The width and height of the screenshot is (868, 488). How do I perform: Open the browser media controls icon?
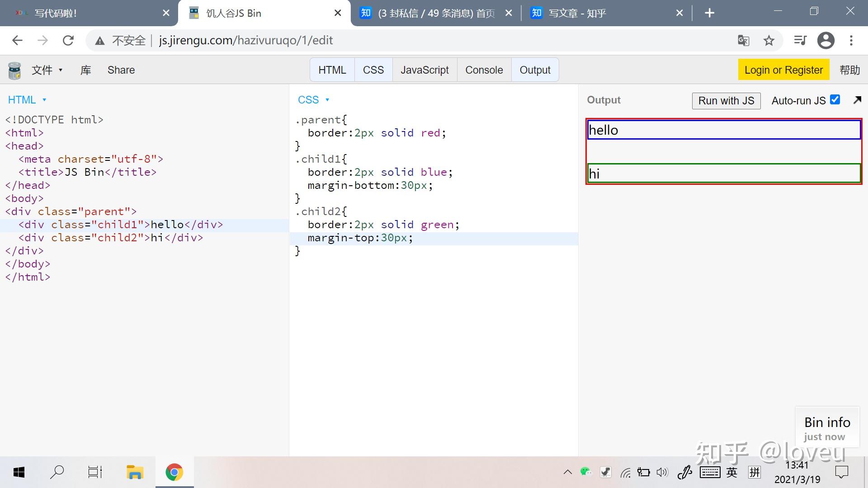click(800, 40)
